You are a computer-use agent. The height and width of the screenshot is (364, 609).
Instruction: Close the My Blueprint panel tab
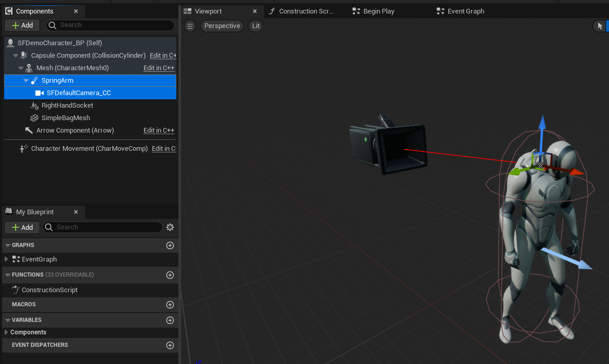click(76, 212)
